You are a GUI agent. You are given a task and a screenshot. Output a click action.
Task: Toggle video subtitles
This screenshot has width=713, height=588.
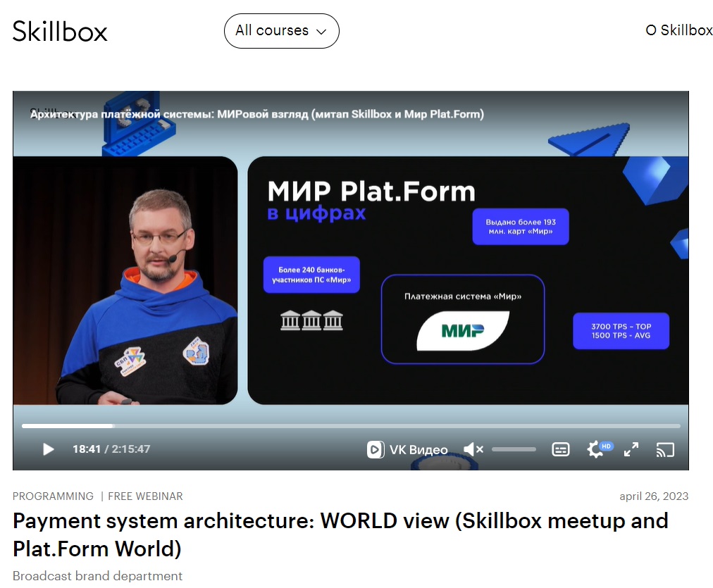[x=560, y=449]
